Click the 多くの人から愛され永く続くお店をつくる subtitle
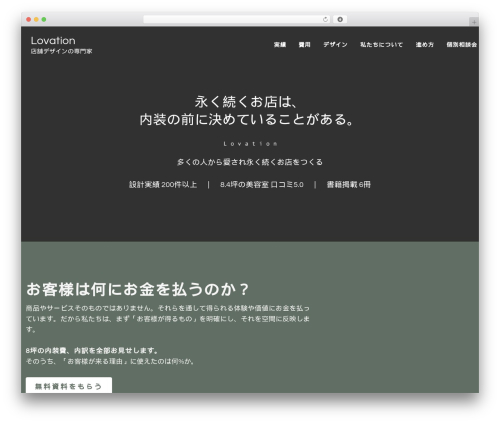This screenshot has width=500, height=423. pos(250,162)
